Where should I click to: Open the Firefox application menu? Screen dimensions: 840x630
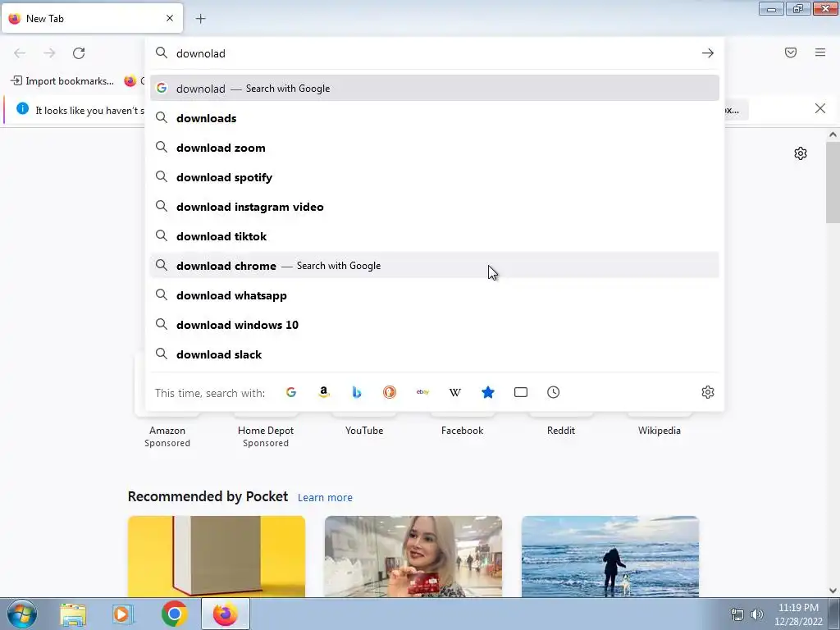pos(820,52)
